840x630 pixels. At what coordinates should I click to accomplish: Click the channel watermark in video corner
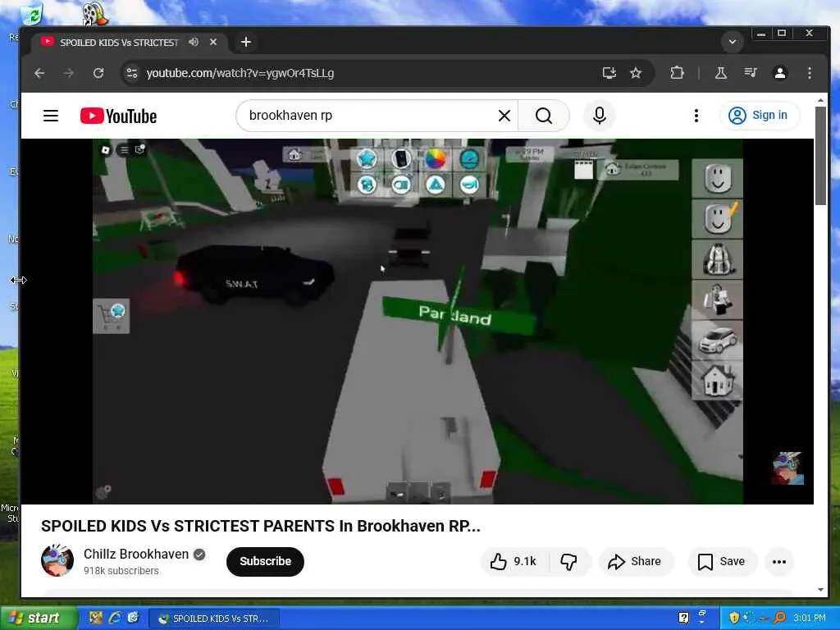tap(787, 468)
